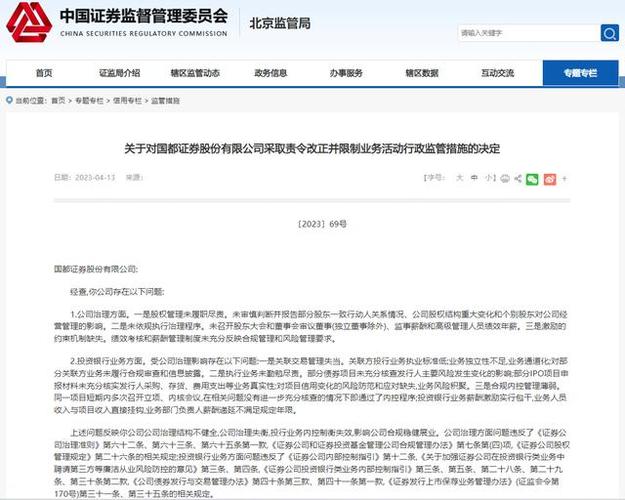Click the CHINA SECURITIES REGULATORY COMMISSION subtitle
Image resolution: width=625 pixels, height=500 pixels.
[144, 33]
